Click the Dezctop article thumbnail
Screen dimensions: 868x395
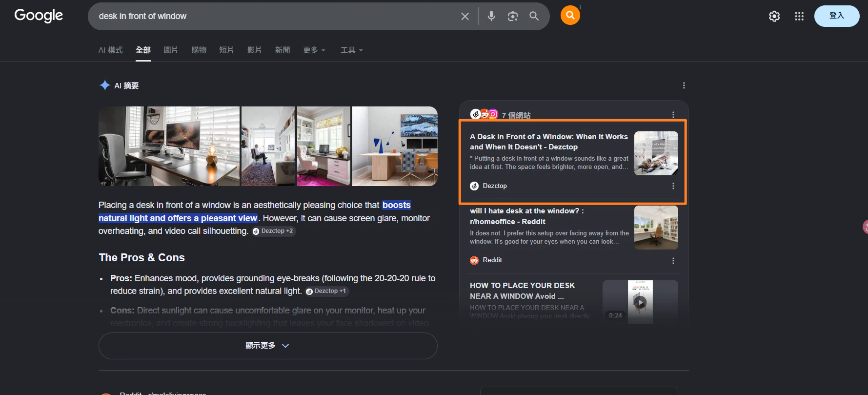click(656, 153)
